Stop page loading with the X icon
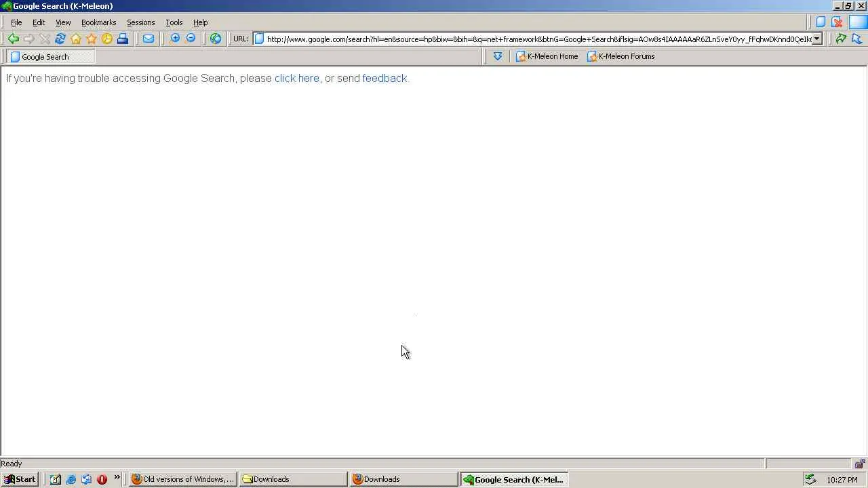This screenshot has width=868, height=488. click(45, 39)
